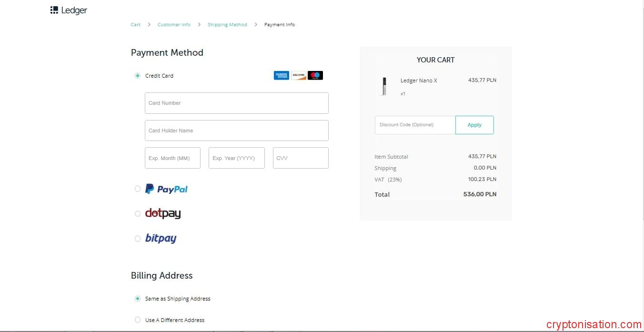644x332 pixels.
Task: Click the dotpay logo
Action: point(163,213)
